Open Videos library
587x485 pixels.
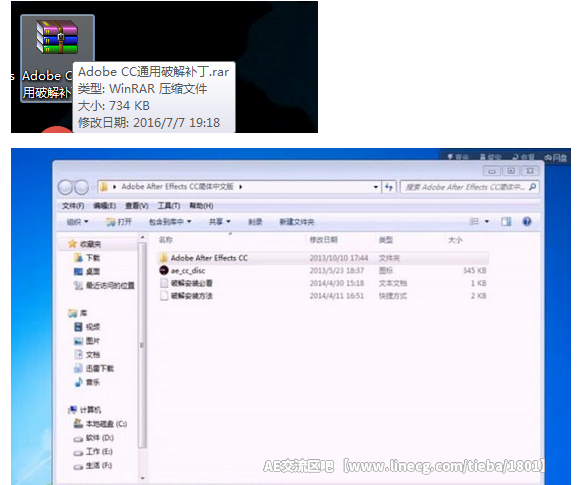pyautogui.click(x=87, y=327)
